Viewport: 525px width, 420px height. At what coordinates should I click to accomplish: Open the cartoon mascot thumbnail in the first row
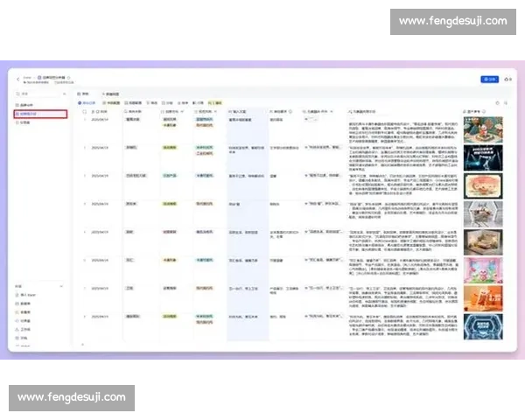click(x=483, y=129)
